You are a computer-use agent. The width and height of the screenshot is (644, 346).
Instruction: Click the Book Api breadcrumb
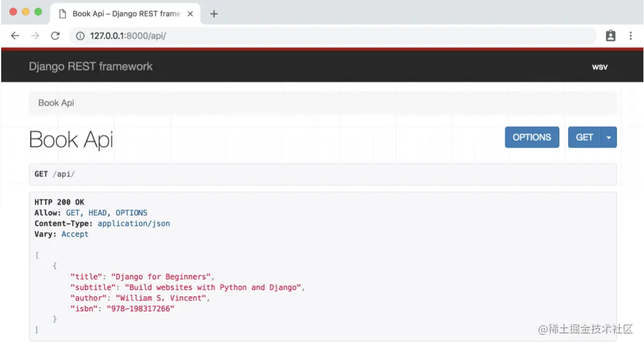coord(56,102)
